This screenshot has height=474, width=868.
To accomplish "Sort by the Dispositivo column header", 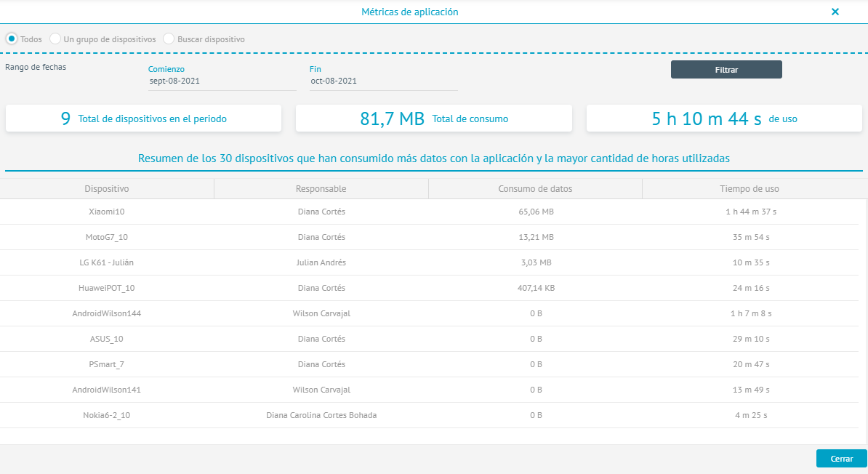I will pyautogui.click(x=107, y=189).
